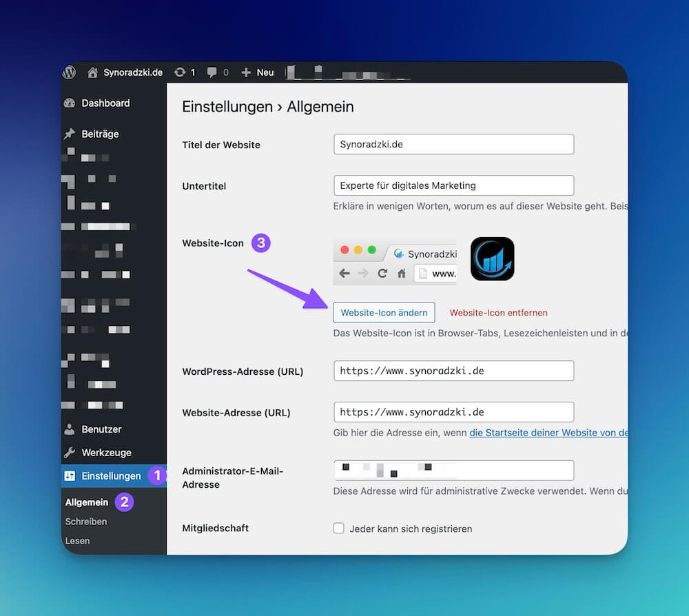
Task: Open Werkzeuge menu item
Action: tap(106, 453)
